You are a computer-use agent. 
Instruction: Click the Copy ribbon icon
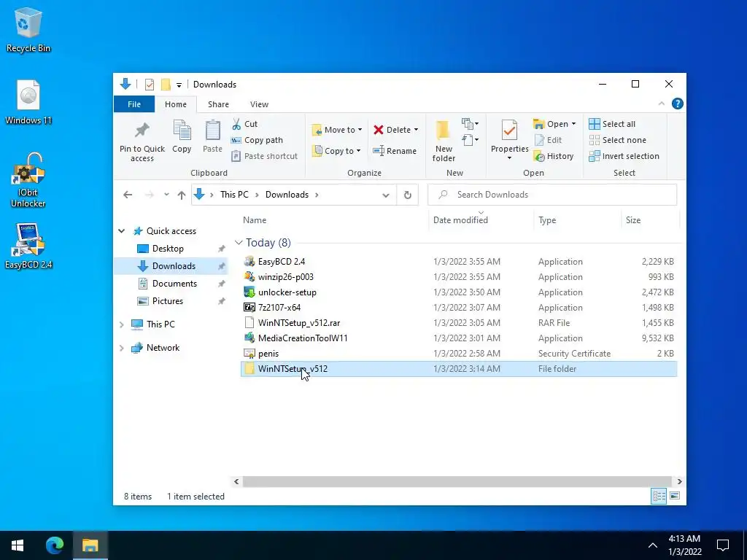pyautogui.click(x=182, y=131)
